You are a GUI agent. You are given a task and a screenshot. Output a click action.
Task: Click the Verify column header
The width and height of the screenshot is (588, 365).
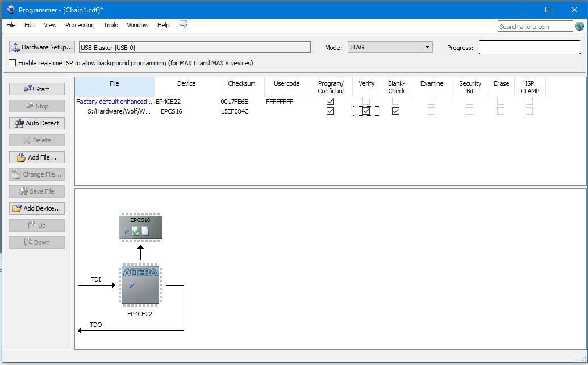pos(367,87)
